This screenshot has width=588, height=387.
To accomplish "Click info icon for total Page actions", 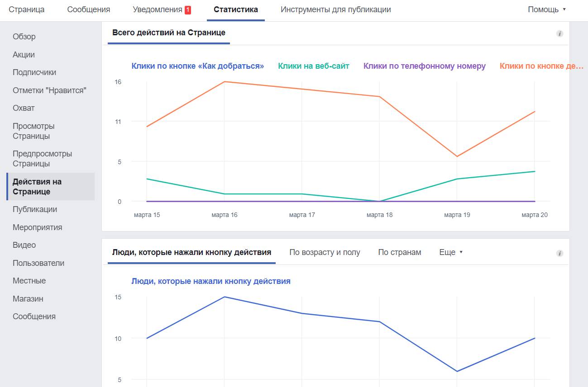I will tap(559, 33).
